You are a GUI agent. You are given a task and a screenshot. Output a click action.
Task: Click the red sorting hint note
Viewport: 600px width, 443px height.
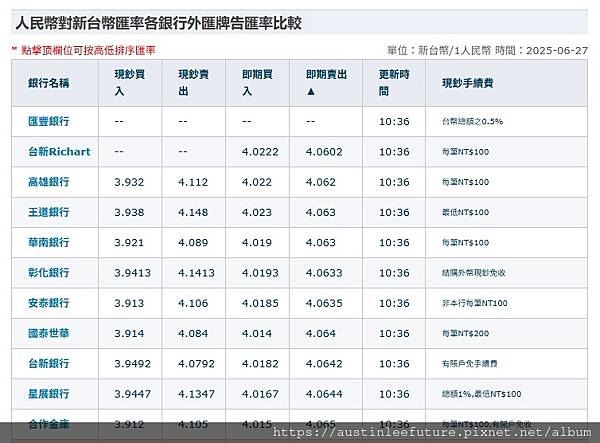(83, 50)
